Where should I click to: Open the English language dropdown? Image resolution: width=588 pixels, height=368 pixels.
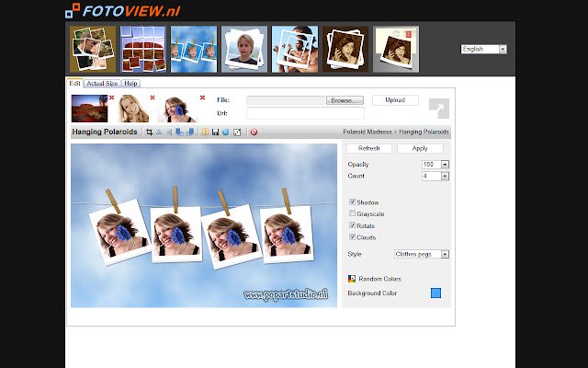tap(484, 49)
